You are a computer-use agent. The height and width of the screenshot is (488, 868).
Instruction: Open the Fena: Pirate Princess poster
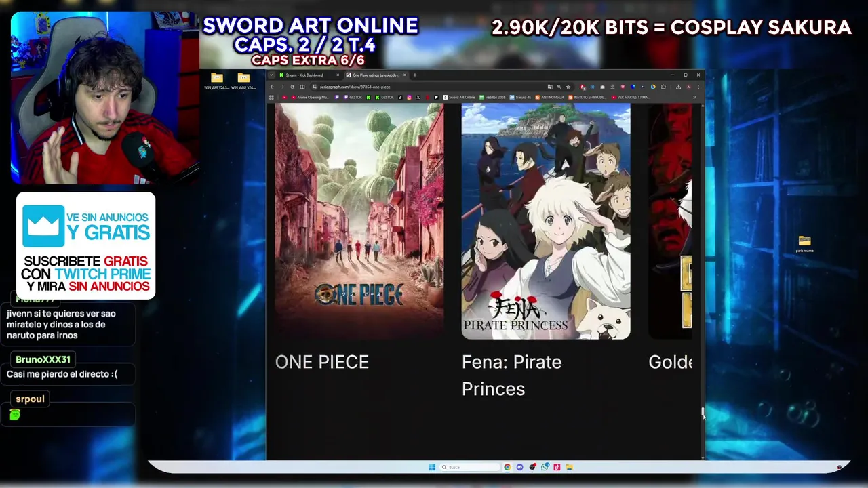[x=546, y=221]
